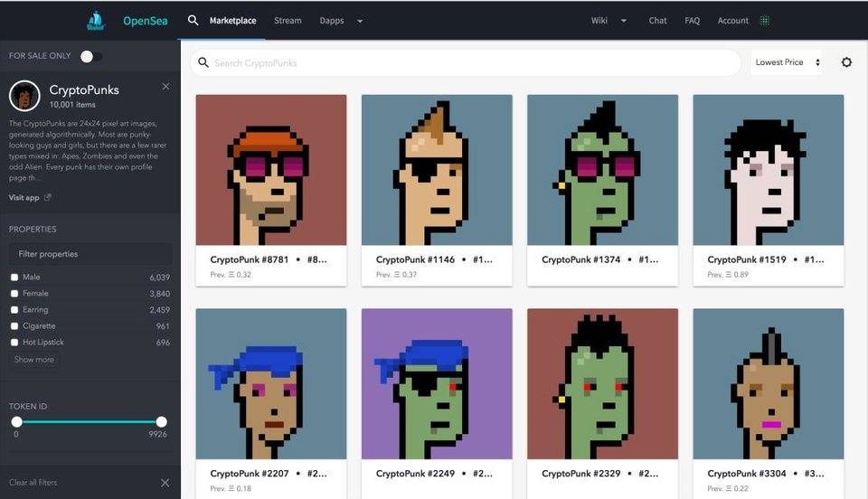The width and height of the screenshot is (868, 499).
Task: Open the Wiki menu item
Action: tap(599, 21)
